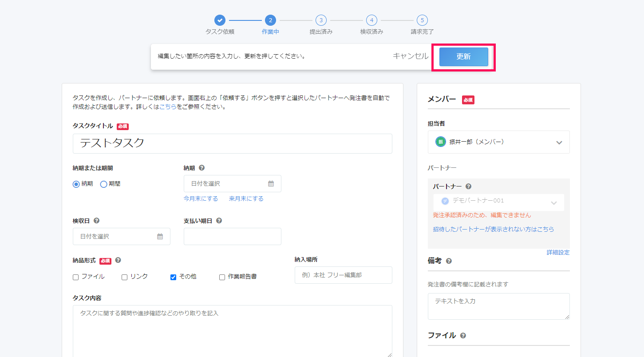The width and height of the screenshot is (644, 357).
Task: Click the 納期 date input field
Action: tap(233, 183)
